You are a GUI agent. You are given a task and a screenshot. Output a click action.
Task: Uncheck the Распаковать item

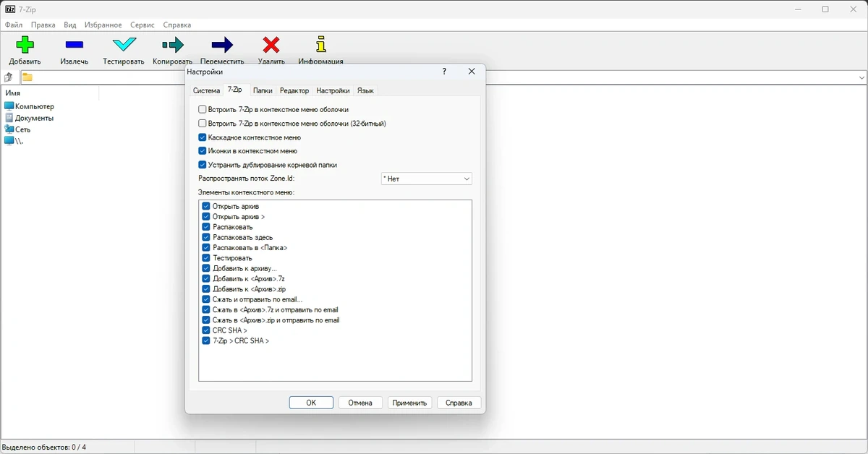206,227
